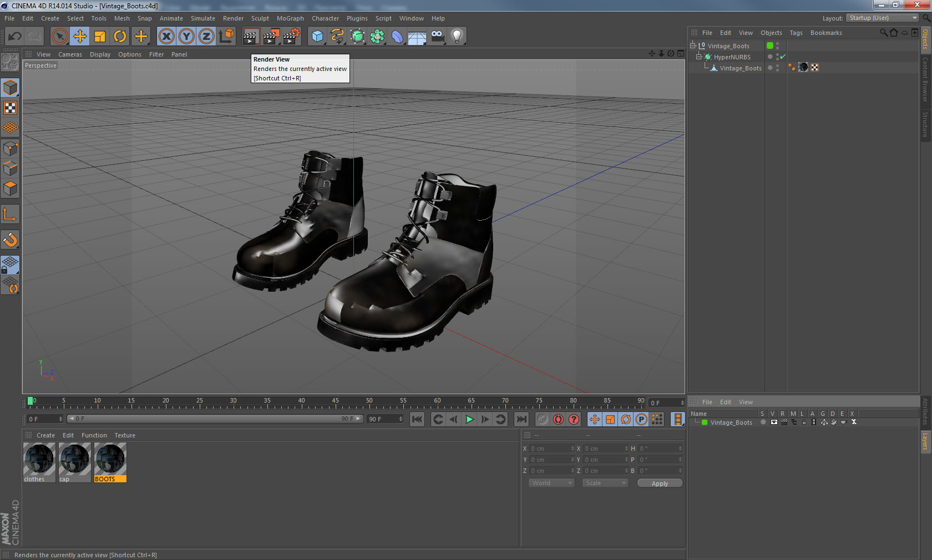Click the 0 F start frame field
Screen dimensions: 932x560
point(45,419)
